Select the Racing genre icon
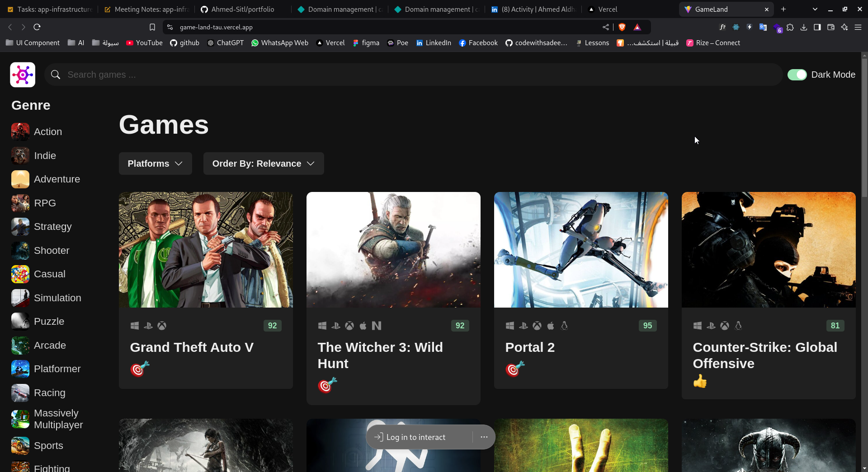The height and width of the screenshot is (472, 868). pos(20,393)
